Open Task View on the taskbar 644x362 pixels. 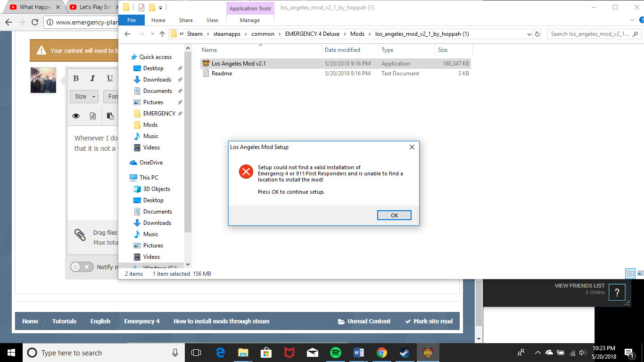click(196, 353)
